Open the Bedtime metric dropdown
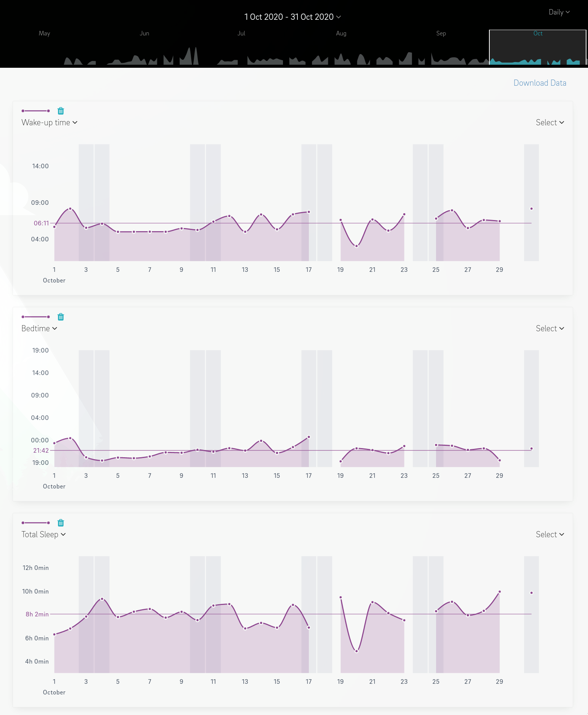Viewport: 588px width, 715px height. 39,329
